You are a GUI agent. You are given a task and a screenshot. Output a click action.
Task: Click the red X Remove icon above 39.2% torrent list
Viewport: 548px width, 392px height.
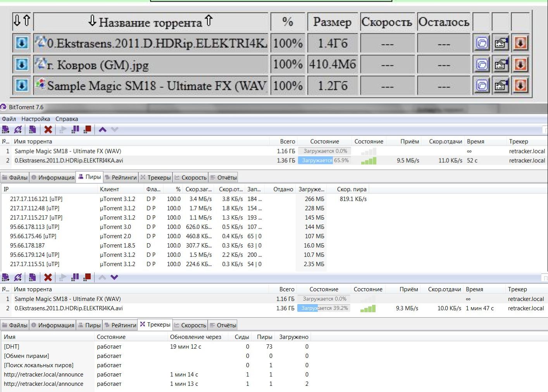(x=48, y=277)
